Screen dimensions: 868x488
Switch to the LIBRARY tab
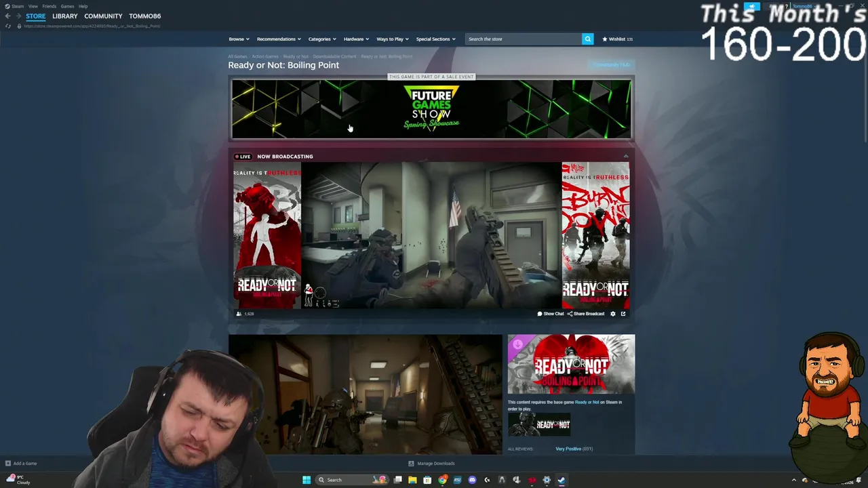[65, 16]
